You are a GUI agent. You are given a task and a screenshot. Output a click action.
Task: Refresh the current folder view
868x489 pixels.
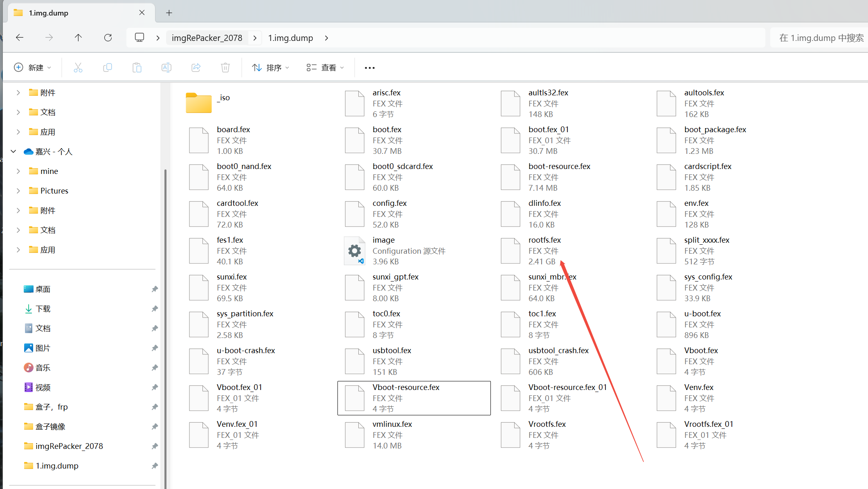click(x=108, y=38)
